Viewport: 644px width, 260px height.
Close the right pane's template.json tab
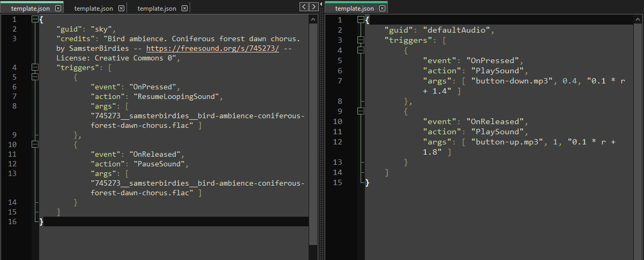382,9
